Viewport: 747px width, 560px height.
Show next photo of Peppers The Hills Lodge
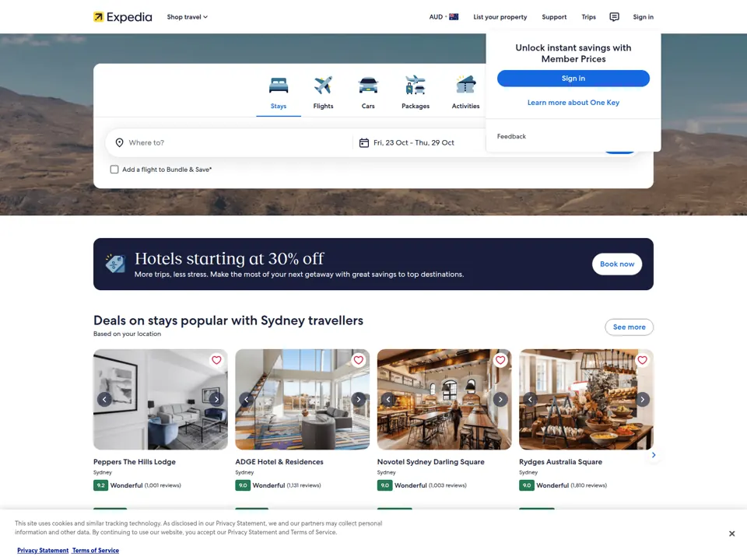[216, 400]
